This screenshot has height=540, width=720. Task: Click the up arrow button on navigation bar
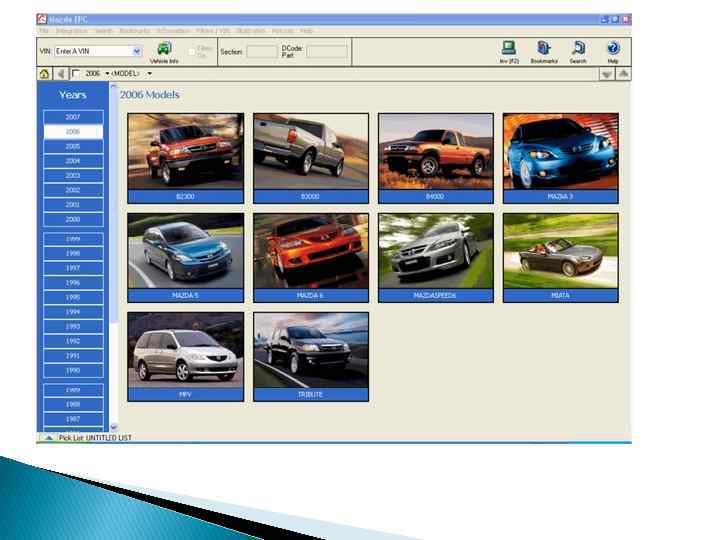click(623, 74)
